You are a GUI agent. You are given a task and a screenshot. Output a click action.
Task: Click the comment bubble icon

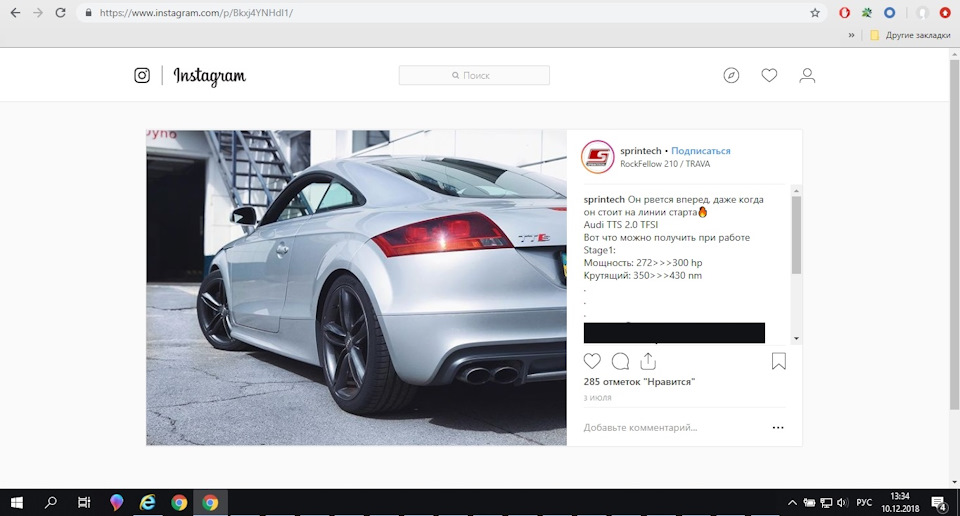pyautogui.click(x=620, y=361)
